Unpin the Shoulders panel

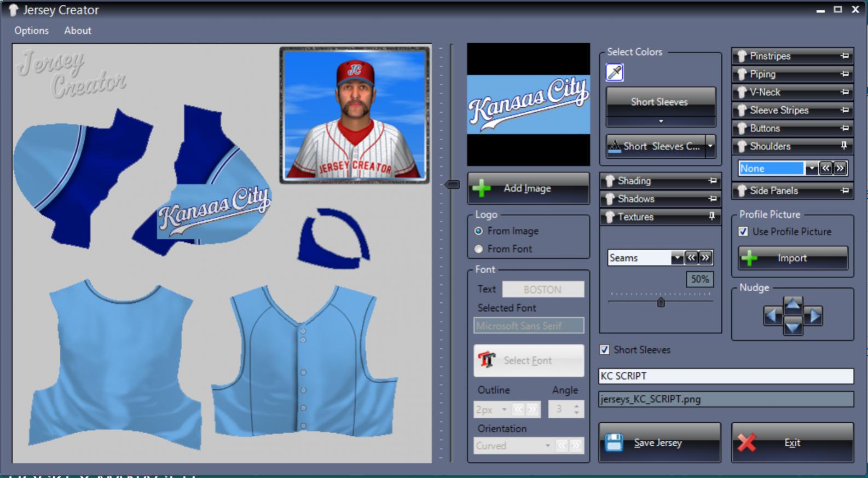pos(844,146)
